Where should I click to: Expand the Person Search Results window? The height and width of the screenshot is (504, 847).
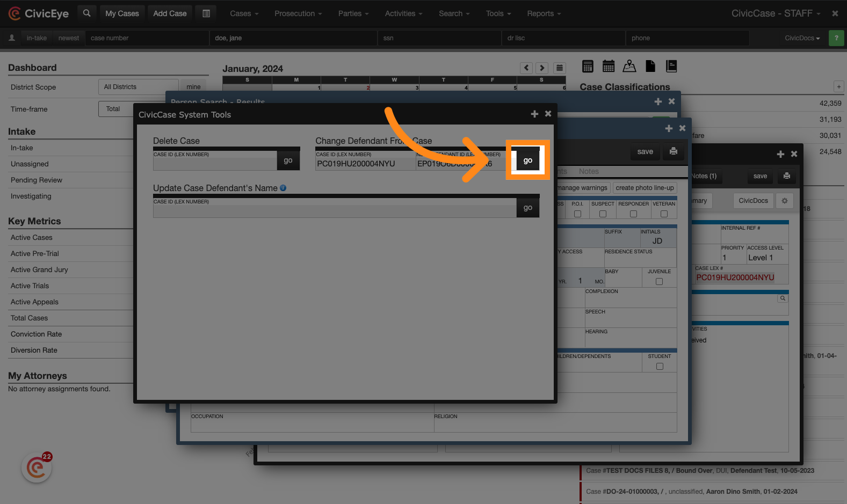(x=658, y=101)
